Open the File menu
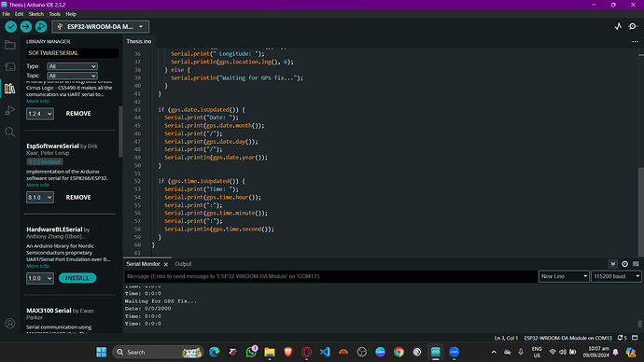This screenshot has height=362, width=644. coord(7,14)
